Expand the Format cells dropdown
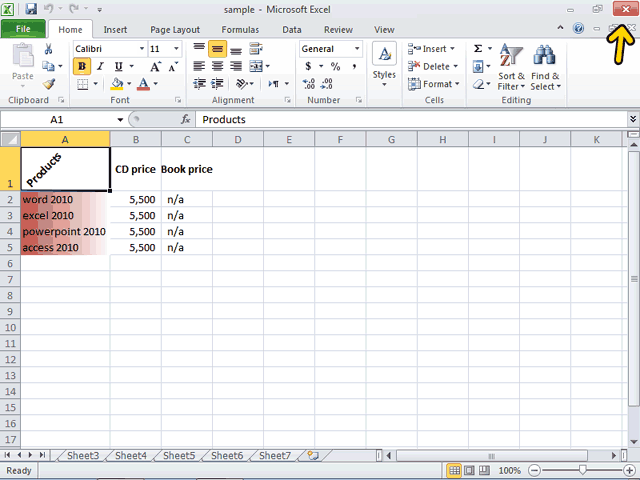The height and width of the screenshot is (480, 640). tap(457, 84)
